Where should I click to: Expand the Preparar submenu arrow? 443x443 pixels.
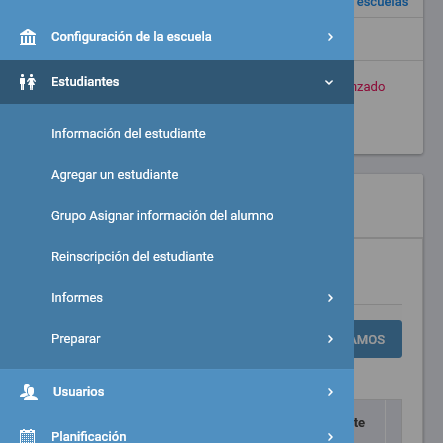coord(330,339)
